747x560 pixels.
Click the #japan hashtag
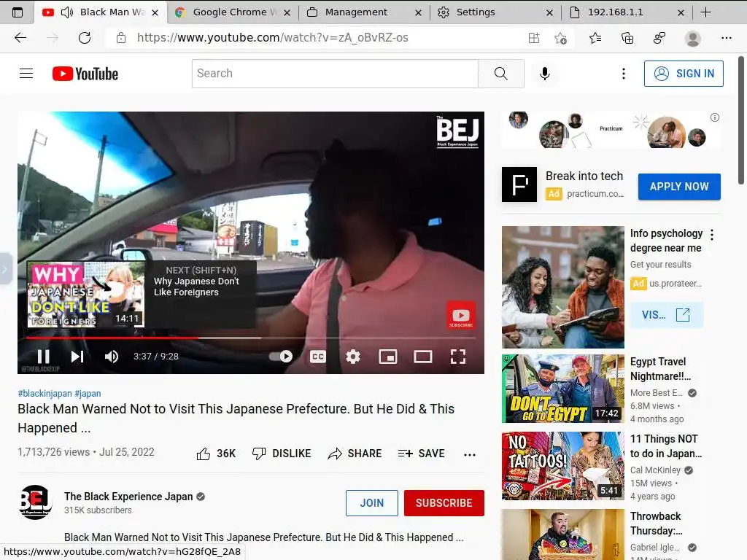click(88, 393)
